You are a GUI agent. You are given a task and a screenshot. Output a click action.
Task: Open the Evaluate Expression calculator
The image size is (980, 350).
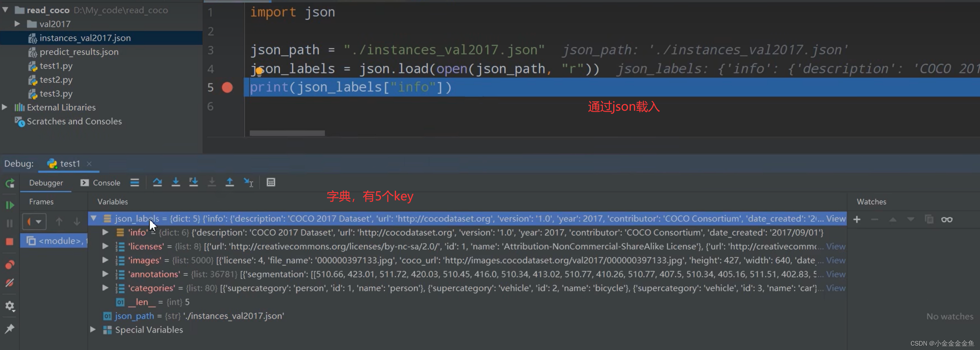271,182
